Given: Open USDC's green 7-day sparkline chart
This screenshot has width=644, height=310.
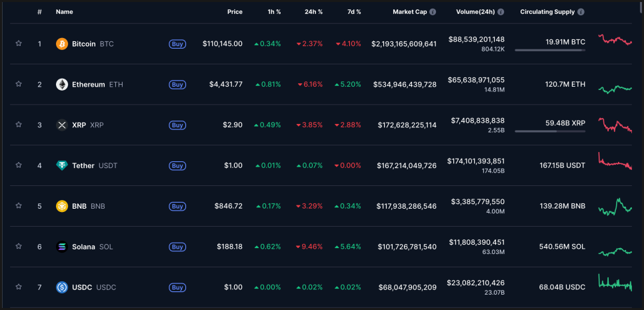Looking at the screenshot, I should [x=615, y=283].
